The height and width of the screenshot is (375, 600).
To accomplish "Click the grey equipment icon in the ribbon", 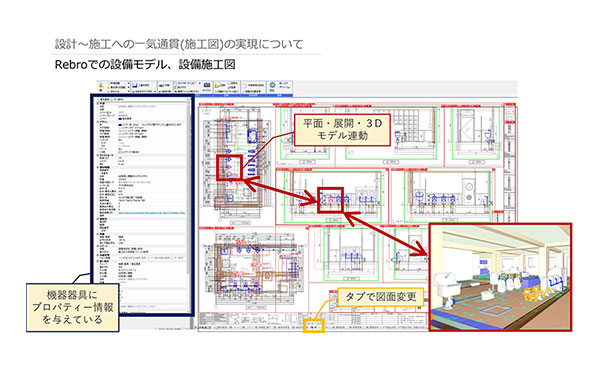I will (x=161, y=86).
